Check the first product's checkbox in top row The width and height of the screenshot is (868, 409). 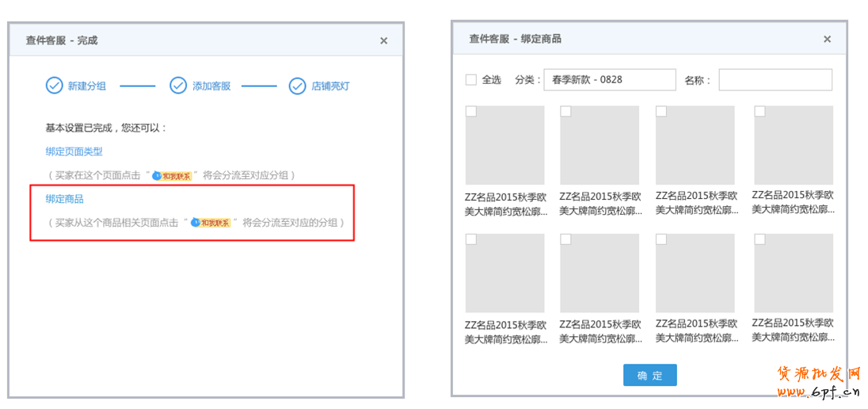coord(471,112)
